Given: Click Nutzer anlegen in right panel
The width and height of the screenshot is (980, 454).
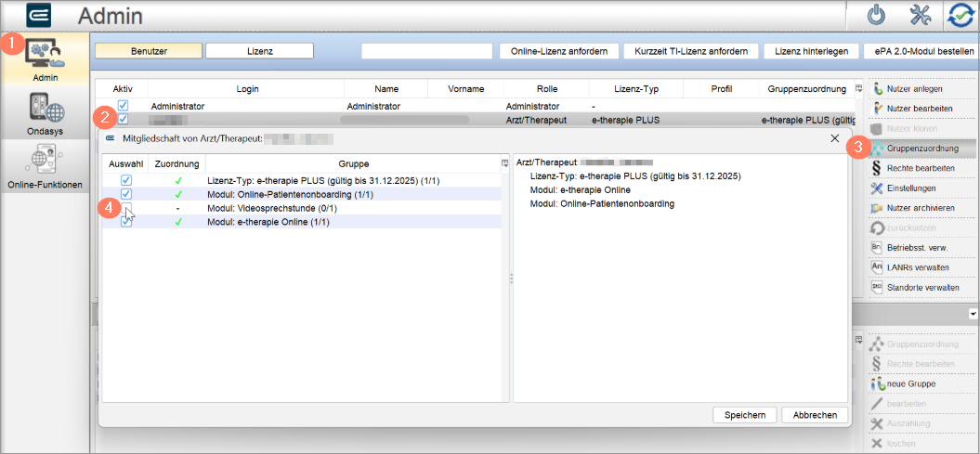Looking at the screenshot, I should click(x=914, y=89).
